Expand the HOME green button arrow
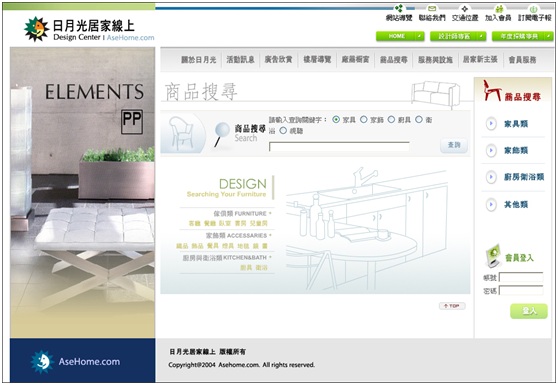This screenshot has height=385, width=558. point(420,36)
